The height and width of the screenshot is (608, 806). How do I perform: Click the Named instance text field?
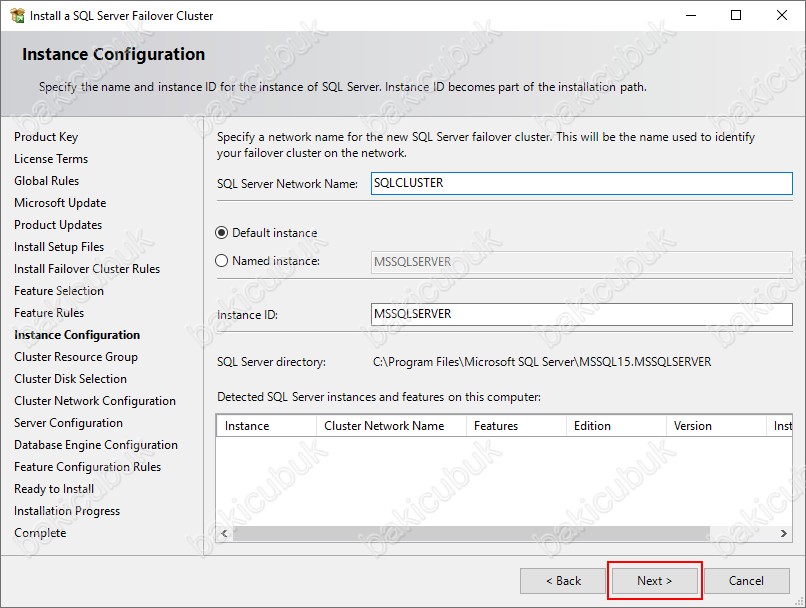(x=581, y=262)
